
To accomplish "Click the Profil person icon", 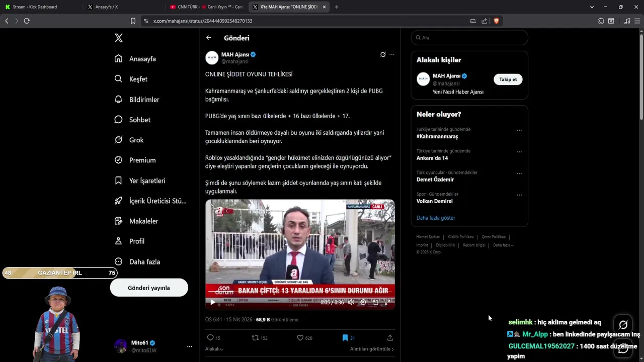I will 118,241.
